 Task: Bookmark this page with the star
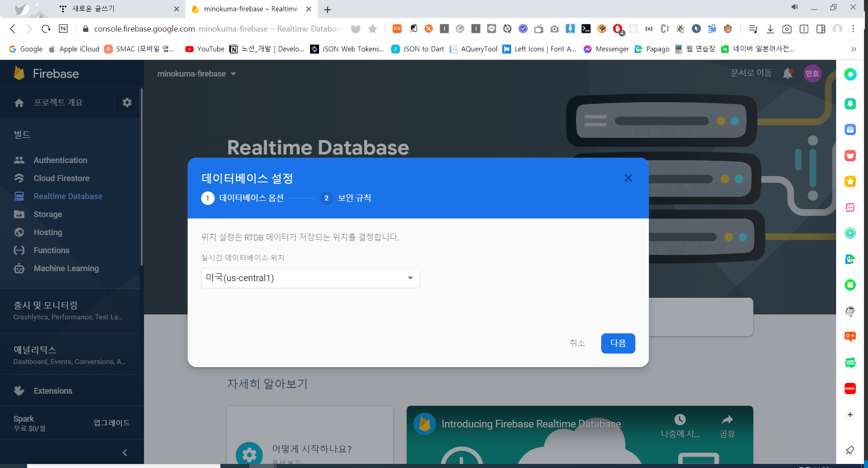(373, 29)
